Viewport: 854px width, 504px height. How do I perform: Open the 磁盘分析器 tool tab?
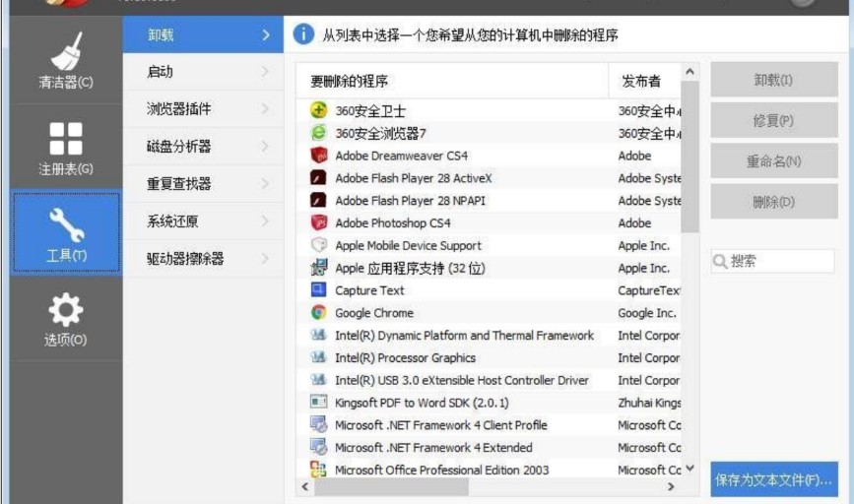pyautogui.click(x=203, y=147)
